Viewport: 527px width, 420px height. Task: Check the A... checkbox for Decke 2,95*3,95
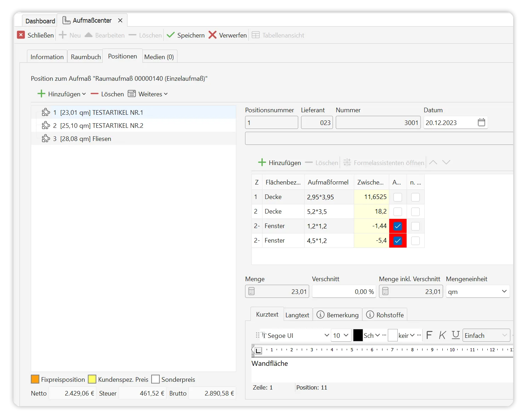tap(398, 197)
